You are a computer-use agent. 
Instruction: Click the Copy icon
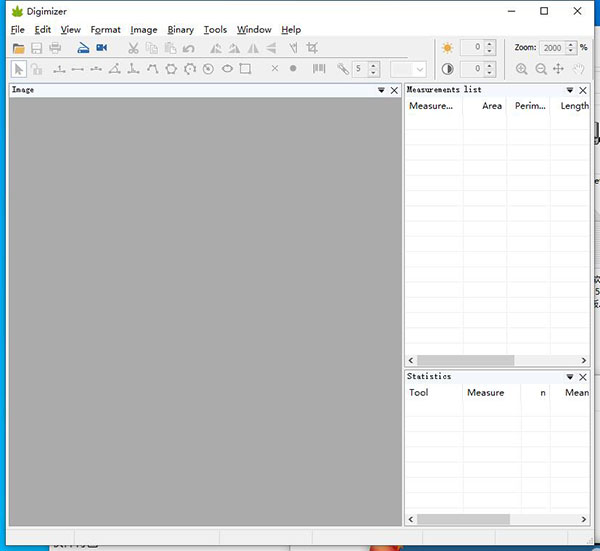[152, 48]
